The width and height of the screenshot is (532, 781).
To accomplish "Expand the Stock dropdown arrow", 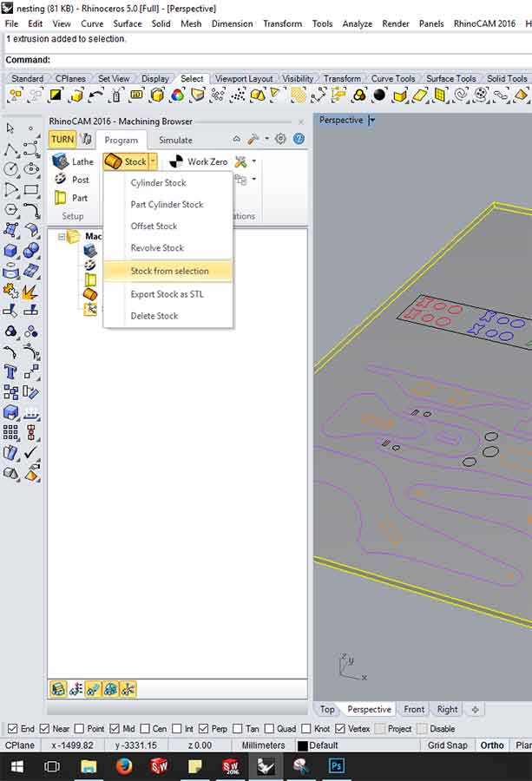I will point(154,161).
